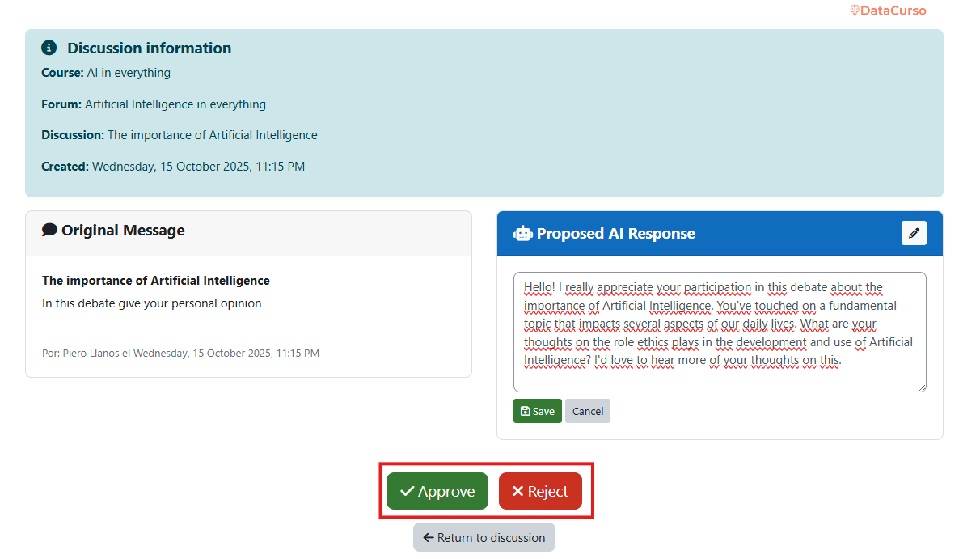Click the DataCurso brain logo

pos(854,11)
